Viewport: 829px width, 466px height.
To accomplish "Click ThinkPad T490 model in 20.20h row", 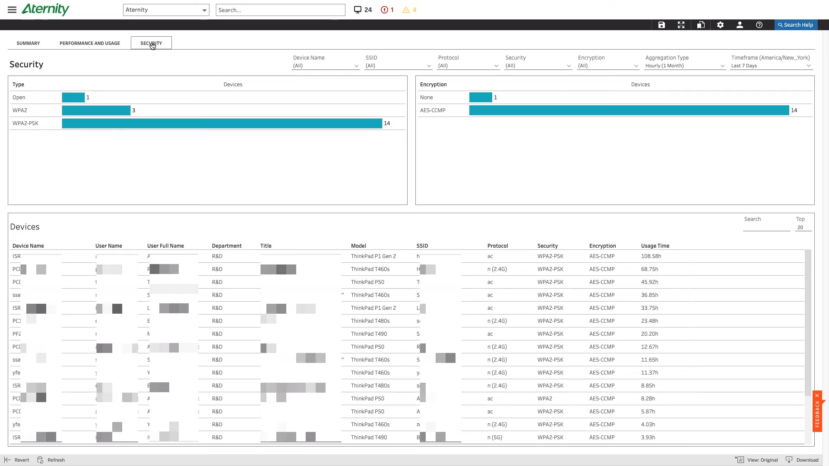I will pos(369,334).
